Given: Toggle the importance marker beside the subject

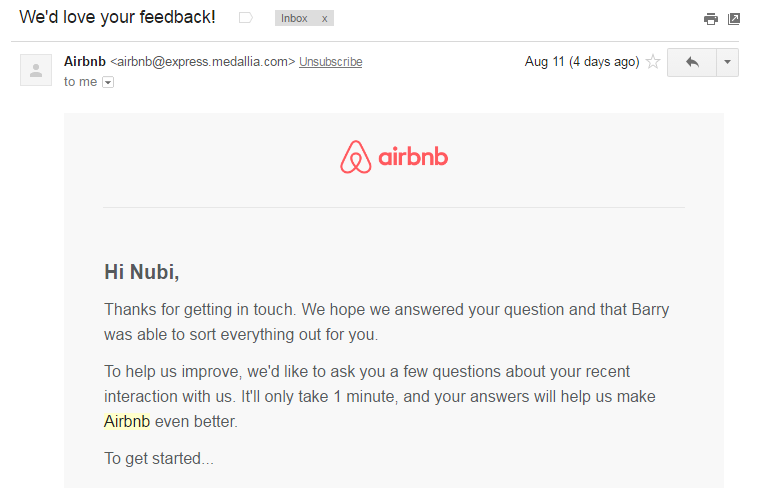Looking at the screenshot, I should 246,18.
